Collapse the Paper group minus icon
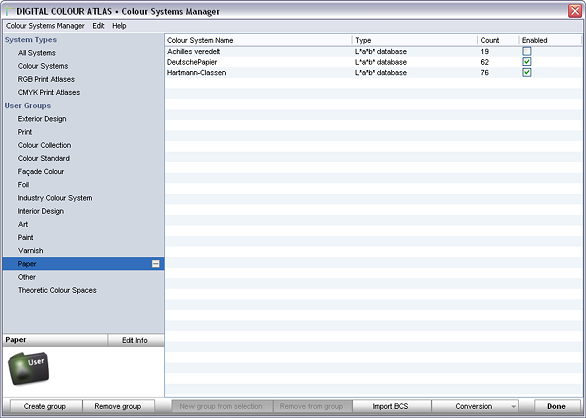The height and width of the screenshot is (418, 586). 155,264
